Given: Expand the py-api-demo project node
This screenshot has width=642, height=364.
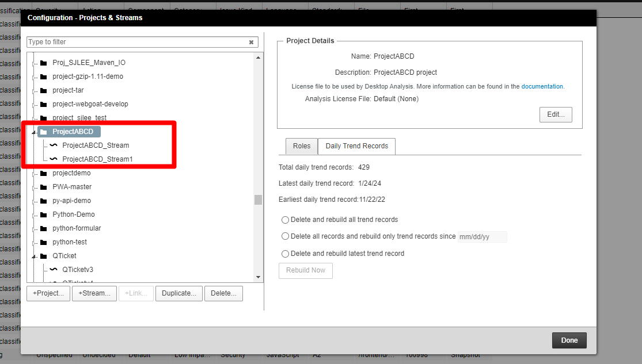Looking at the screenshot, I should pos(33,200).
